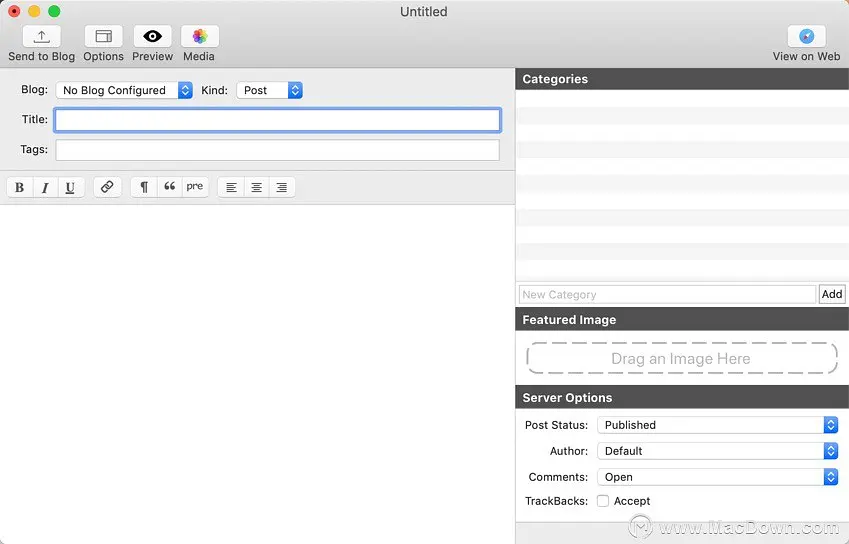This screenshot has width=849, height=544.
Task: Toggle bold formatting
Action: [19, 187]
